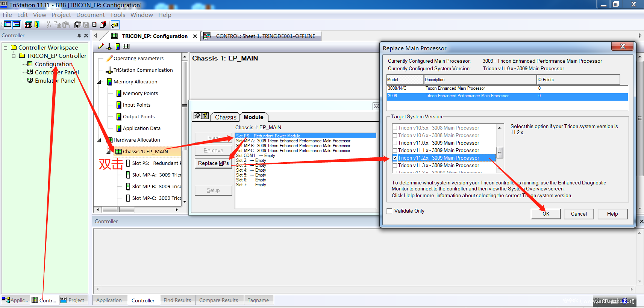Close the lower Controller message pane
The height and width of the screenshot is (308, 644).
click(641, 222)
